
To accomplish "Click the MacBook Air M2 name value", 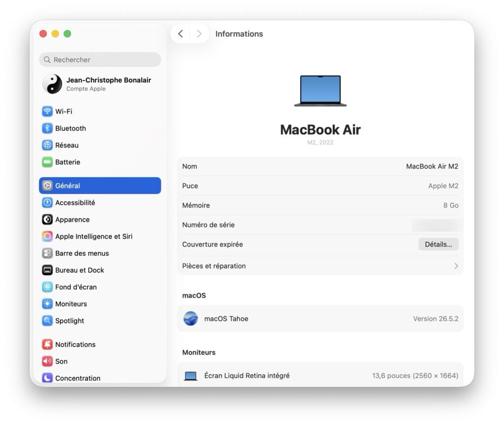I will point(432,166).
